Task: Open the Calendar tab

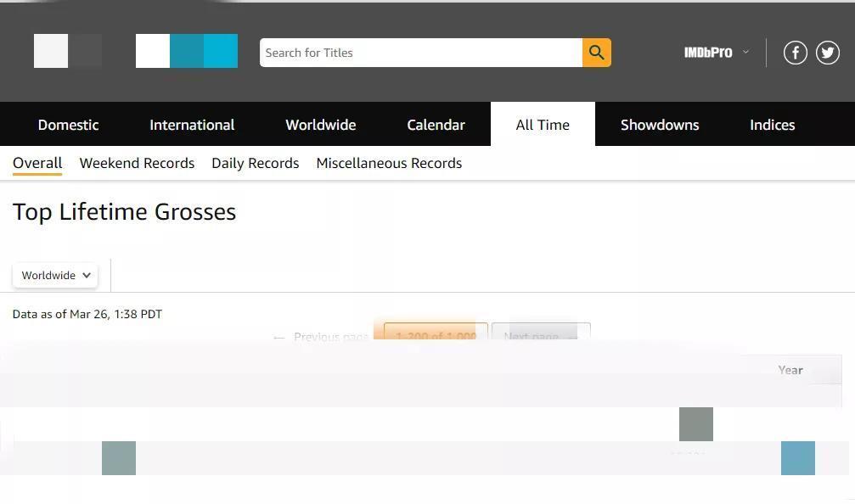Action: [x=436, y=125]
